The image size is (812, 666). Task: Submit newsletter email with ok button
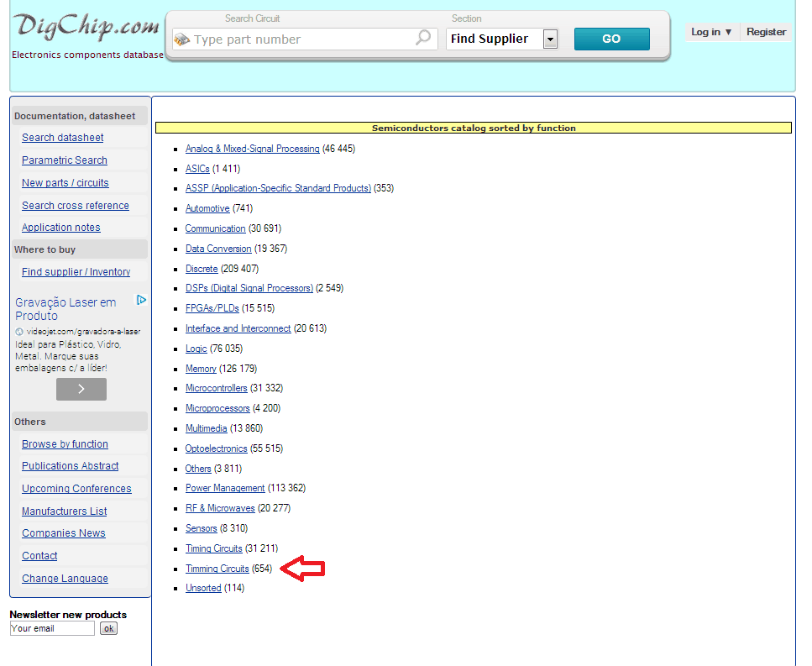tap(108, 628)
